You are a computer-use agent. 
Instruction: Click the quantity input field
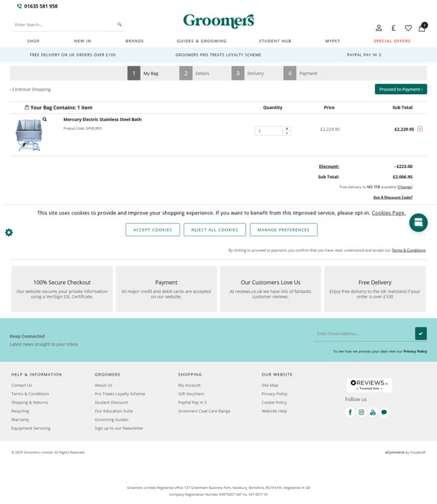[268, 131]
